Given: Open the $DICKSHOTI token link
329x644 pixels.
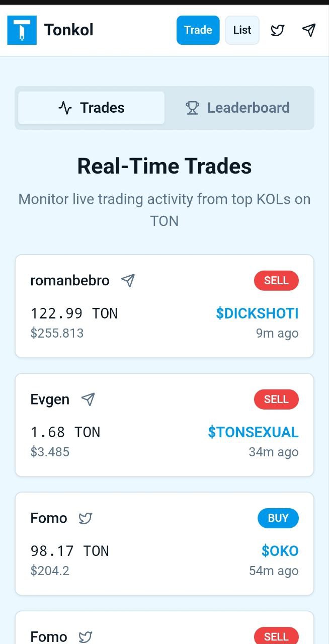Looking at the screenshot, I should pos(258,313).
